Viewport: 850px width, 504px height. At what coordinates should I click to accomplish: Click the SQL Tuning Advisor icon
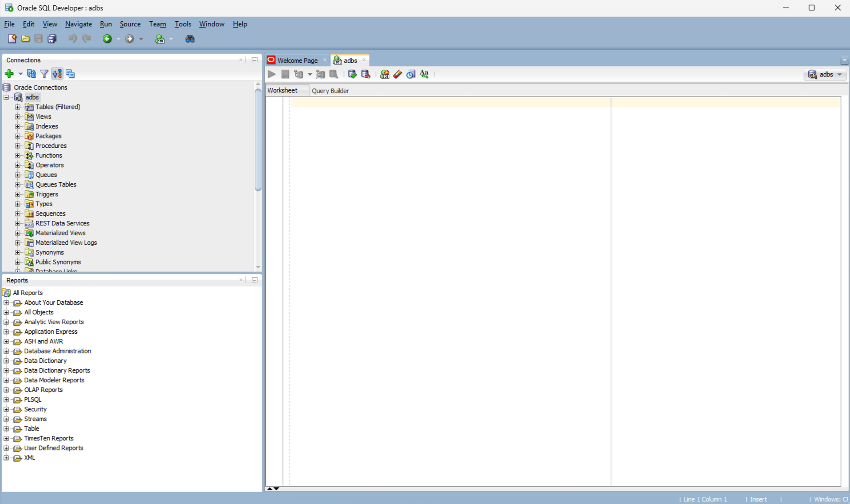click(334, 74)
